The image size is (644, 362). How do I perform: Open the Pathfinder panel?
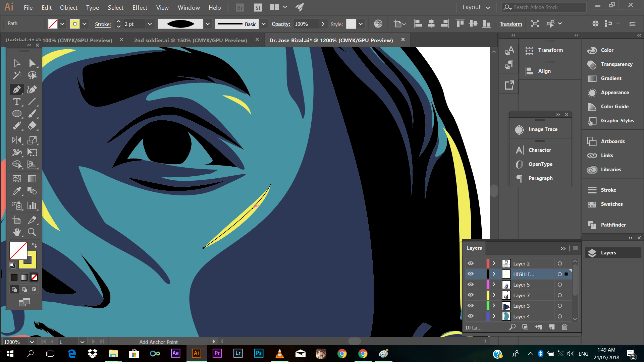[613, 225]
